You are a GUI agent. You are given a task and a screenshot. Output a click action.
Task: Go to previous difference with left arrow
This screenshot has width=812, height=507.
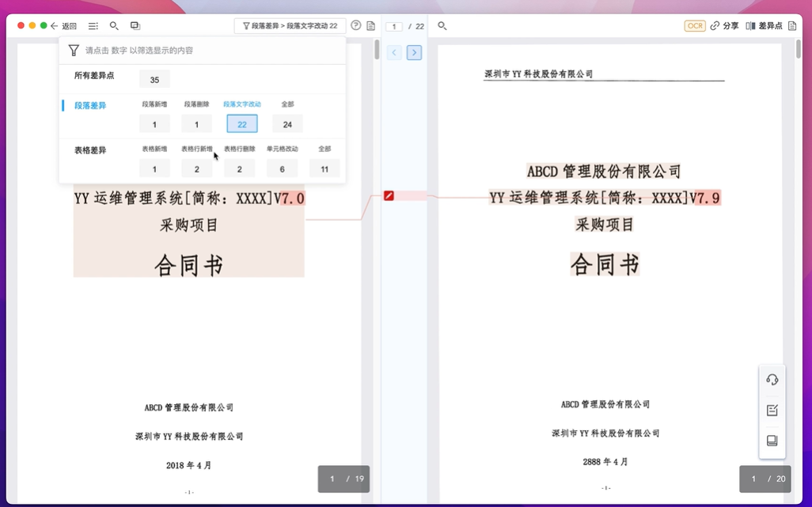[394, 52]
